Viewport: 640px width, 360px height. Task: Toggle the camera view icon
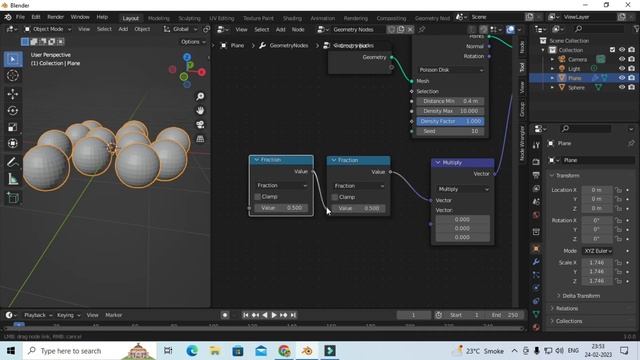tap(200, 124)
